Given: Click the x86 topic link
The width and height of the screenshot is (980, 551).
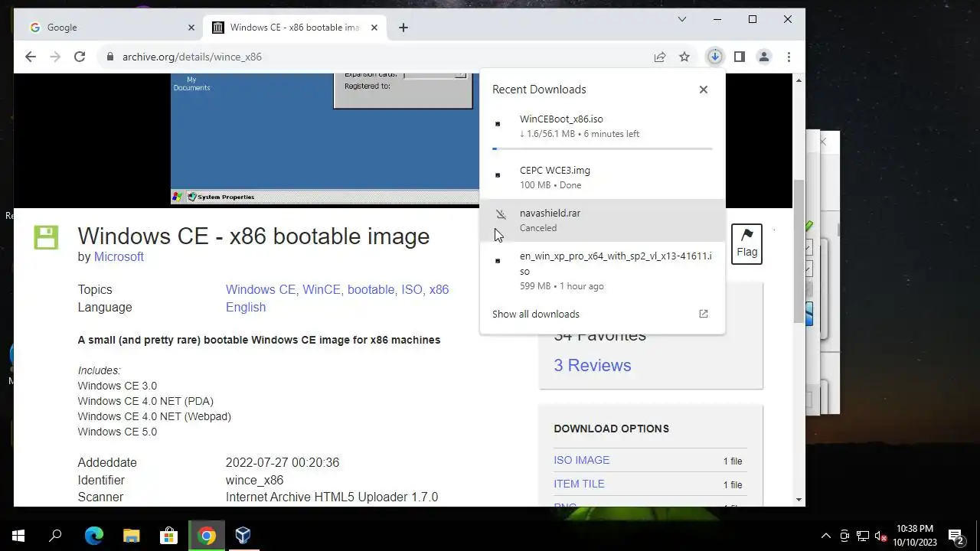Looking at the screenshot, I should [439, 289].
